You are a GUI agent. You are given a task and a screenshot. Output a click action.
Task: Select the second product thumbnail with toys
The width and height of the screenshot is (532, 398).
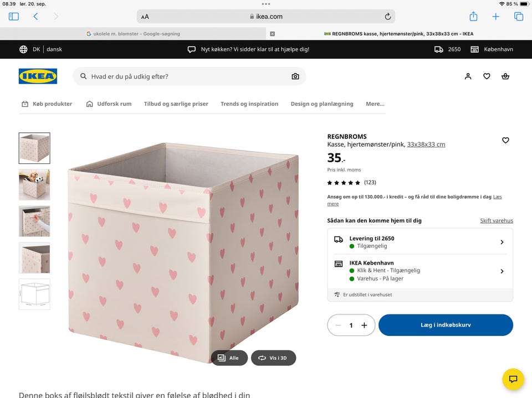34,185
